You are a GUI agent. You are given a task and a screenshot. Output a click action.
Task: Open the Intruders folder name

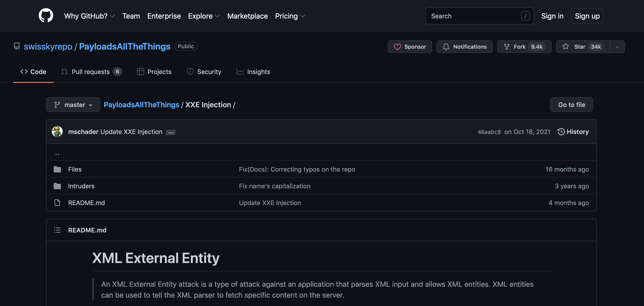click(x=81, y=186)
